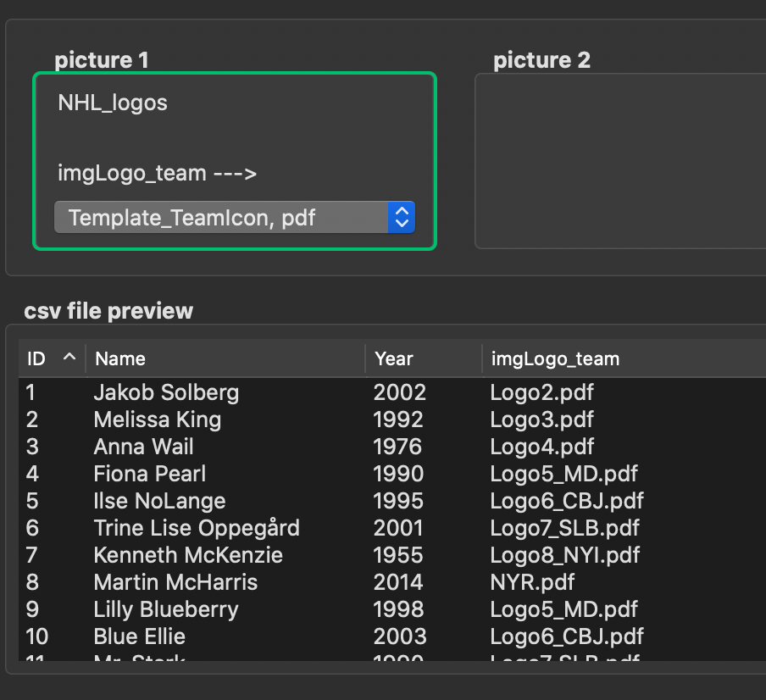Click the 'picture 2' heading
The image size is (766, 700).
tap(541, 60)
